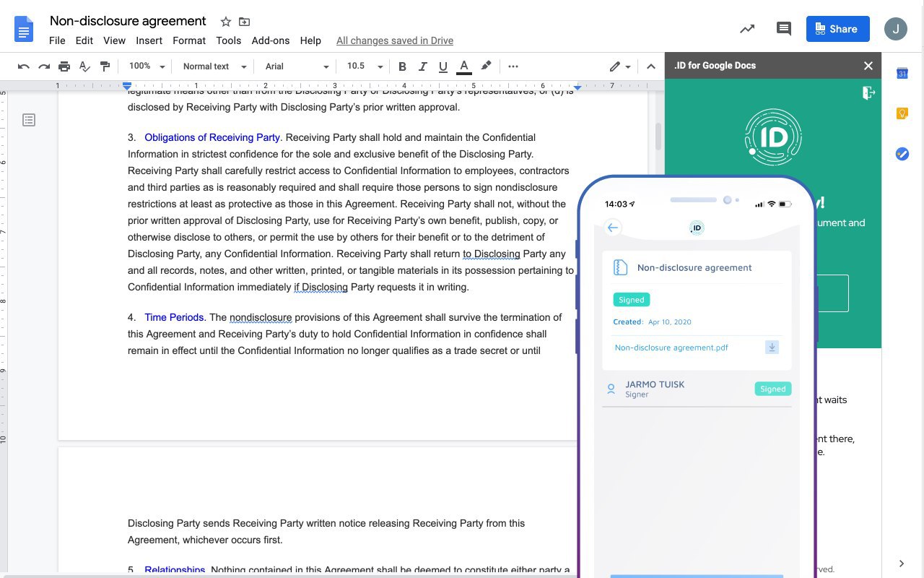Toggle bold formatting
The image size is (924, 578).
pos(402,66)
